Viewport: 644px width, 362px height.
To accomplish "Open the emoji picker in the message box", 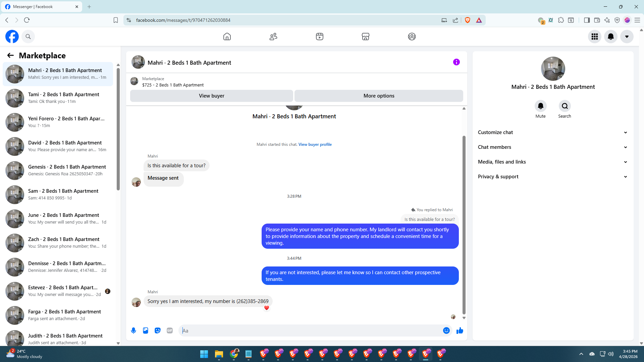I will tap(446, 330).
